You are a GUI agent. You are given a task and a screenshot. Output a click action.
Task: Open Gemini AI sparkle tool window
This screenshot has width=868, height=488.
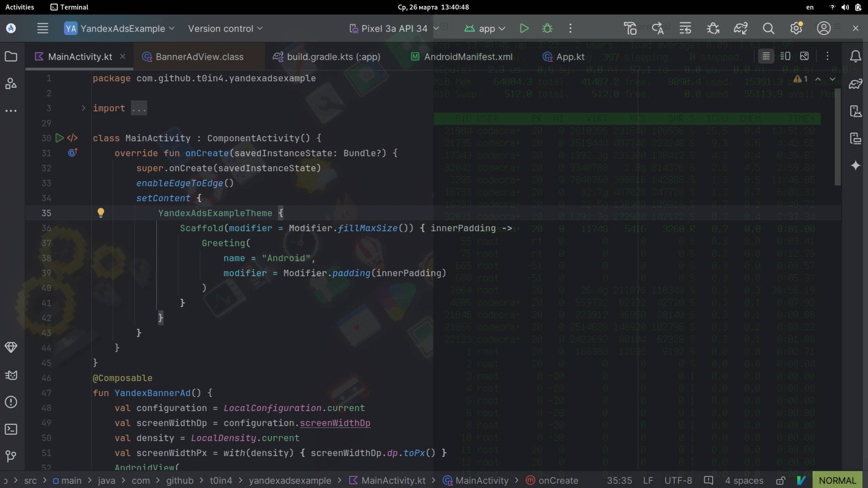click(855, 166)
